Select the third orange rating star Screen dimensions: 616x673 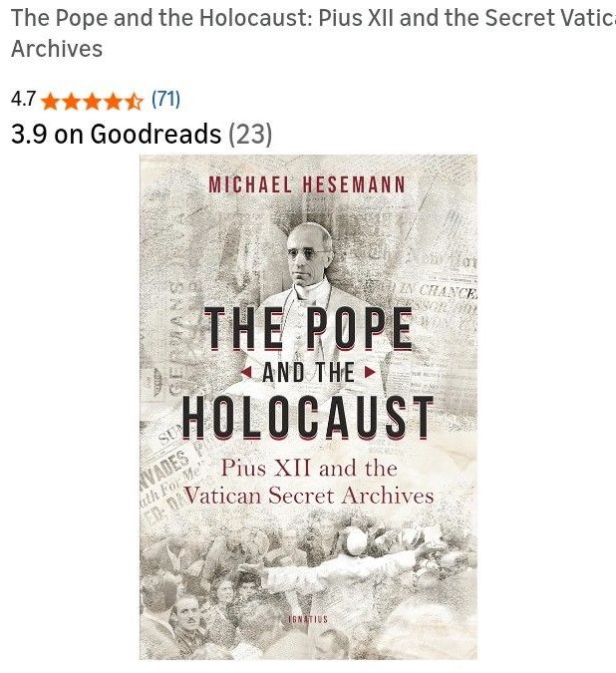(93, 102)
